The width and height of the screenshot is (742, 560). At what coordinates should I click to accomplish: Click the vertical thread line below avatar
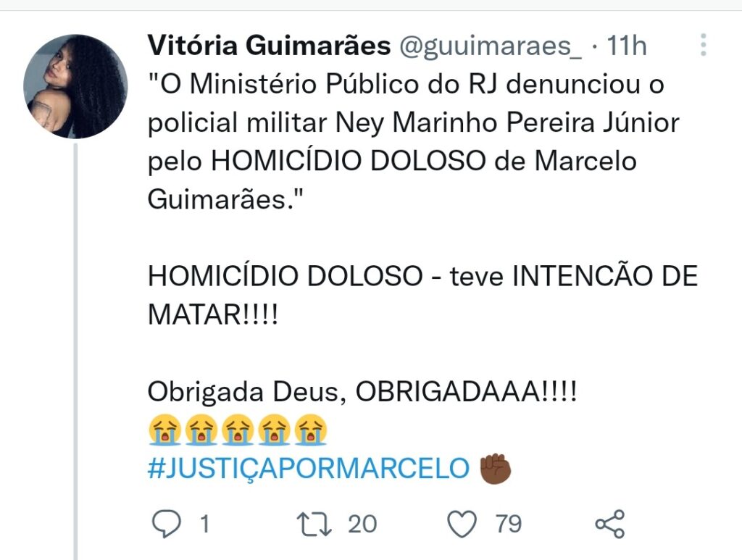click(x=75, y=351)
